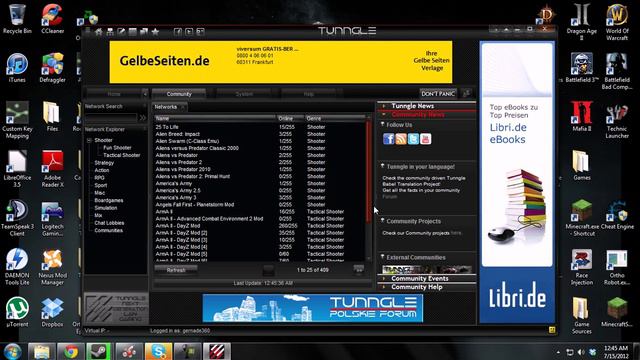Screen dimensions: 640x360
Task: Open Dropbox desktop icon
Action: (x=52, y=312)
